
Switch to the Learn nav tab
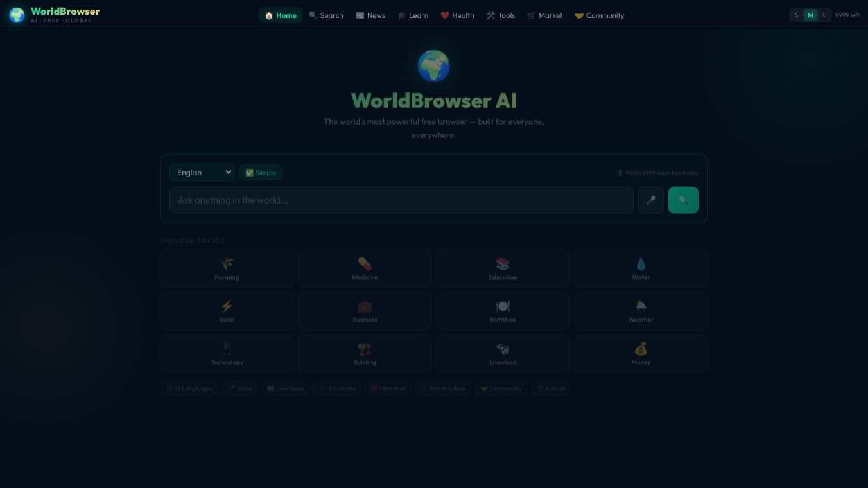click(x=413, y=15)
